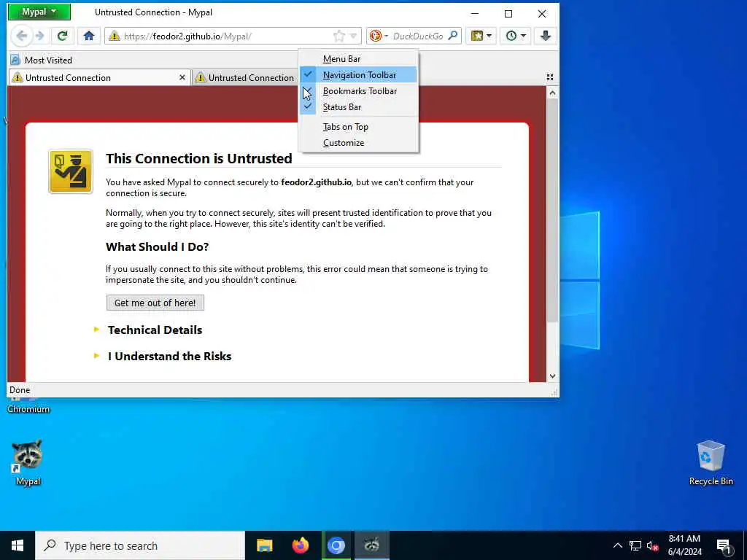Open the address bar history dropdown arrow
Screen dimensions: 747x560
353,36
